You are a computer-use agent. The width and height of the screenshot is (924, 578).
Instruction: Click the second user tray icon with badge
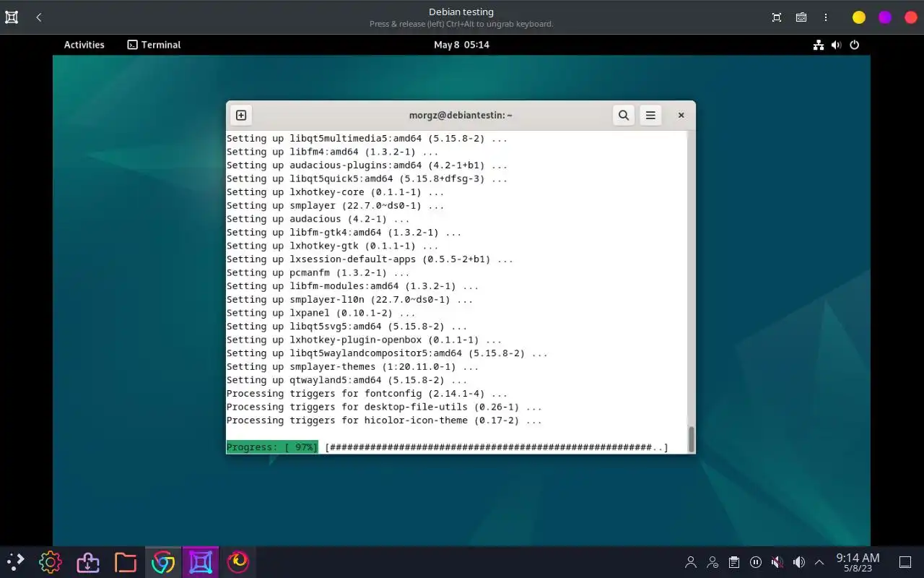click(712, 562)
